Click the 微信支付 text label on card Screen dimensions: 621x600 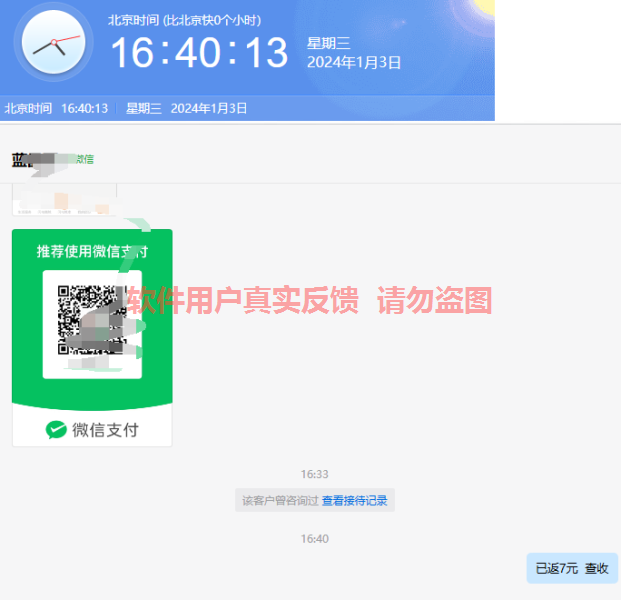pos(105,430)
